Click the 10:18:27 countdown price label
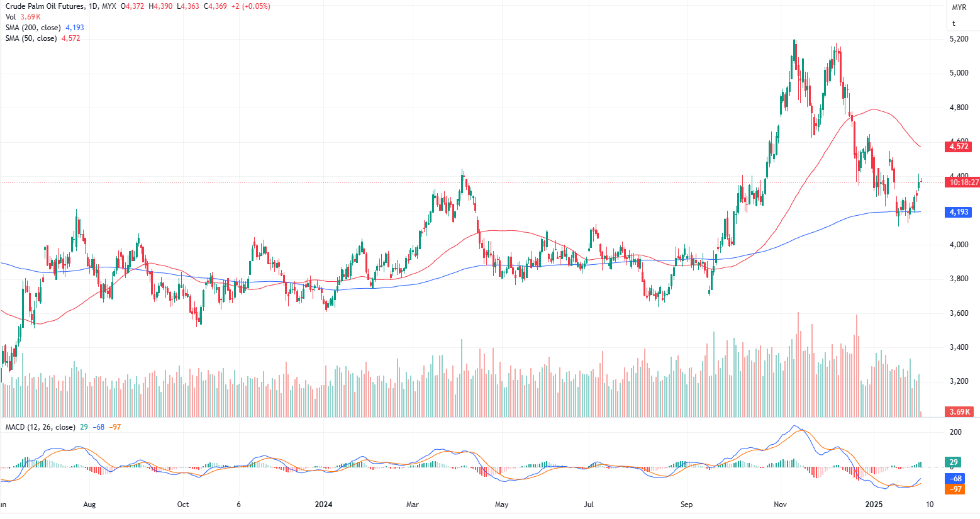The width and height of the screenshot is (980, 519). pos(963,182)
